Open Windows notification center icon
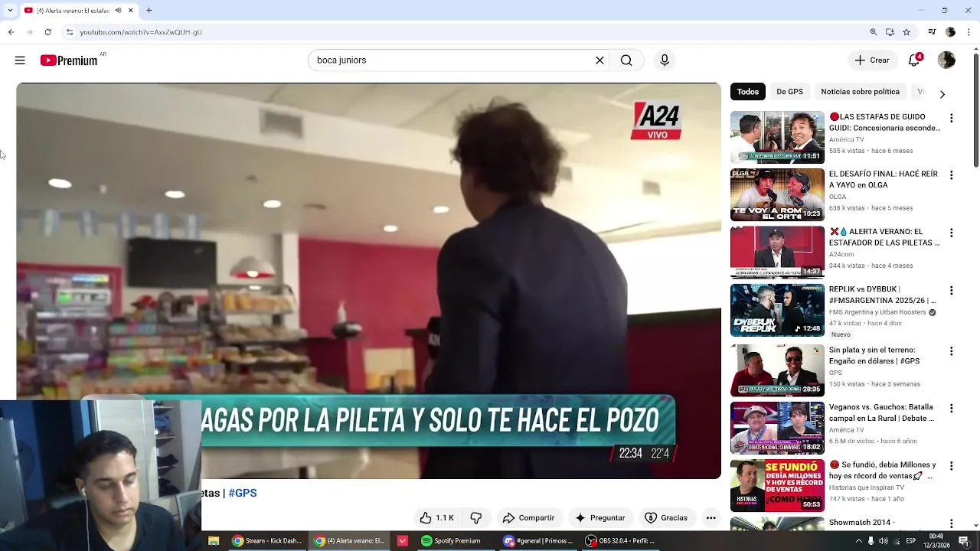Screen dimensions: 980x551 coord(963,540)
